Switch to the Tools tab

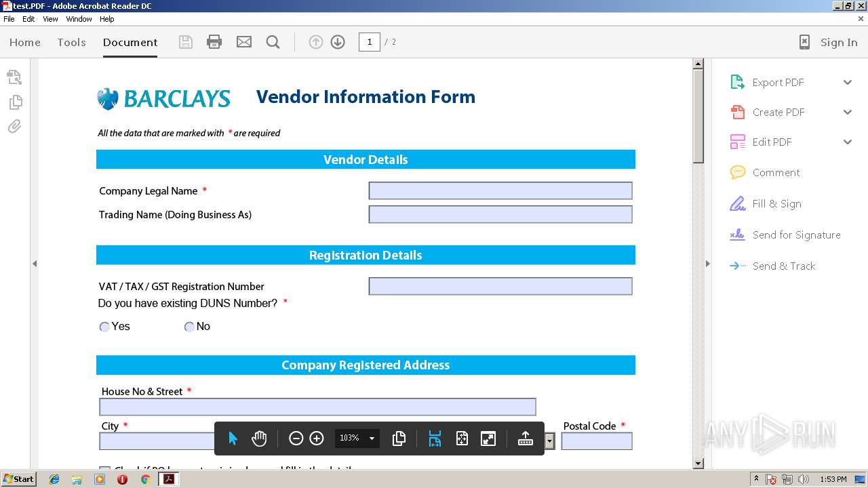pos(71,42)
